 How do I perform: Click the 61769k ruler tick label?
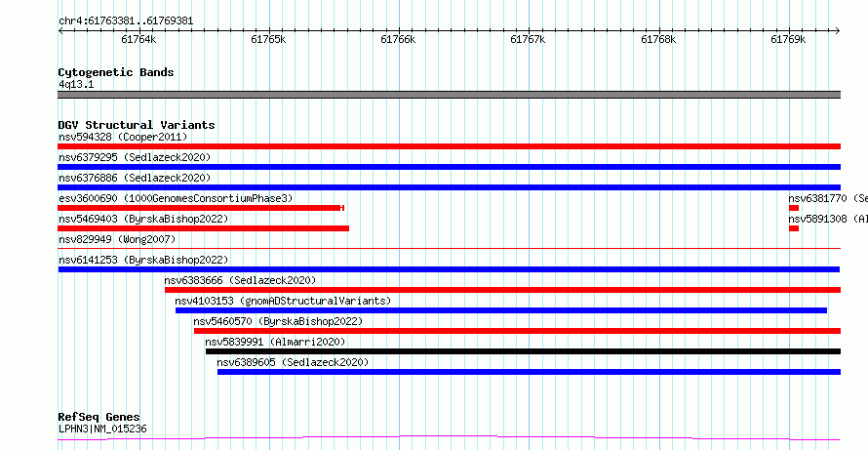[x=788, y=39]
